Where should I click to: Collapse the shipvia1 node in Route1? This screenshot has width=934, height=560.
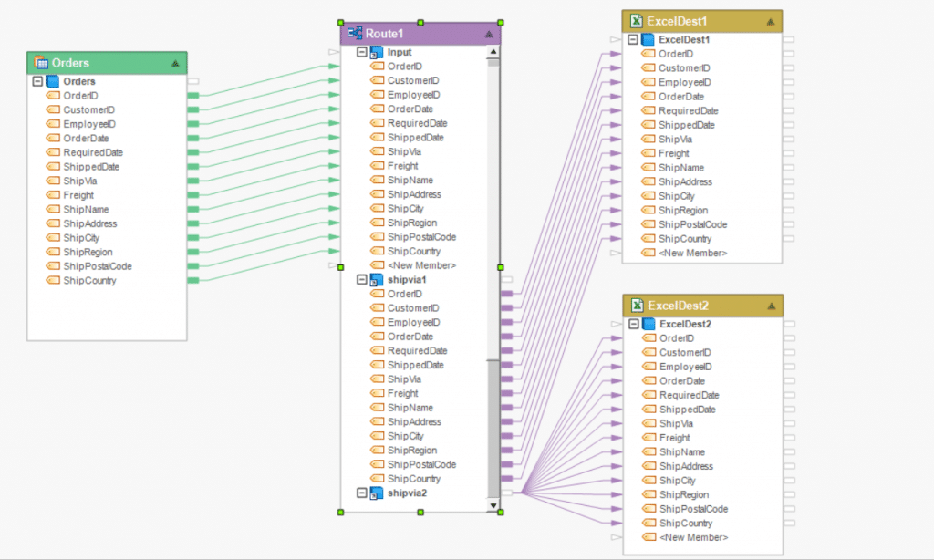[x=362, y=280]
